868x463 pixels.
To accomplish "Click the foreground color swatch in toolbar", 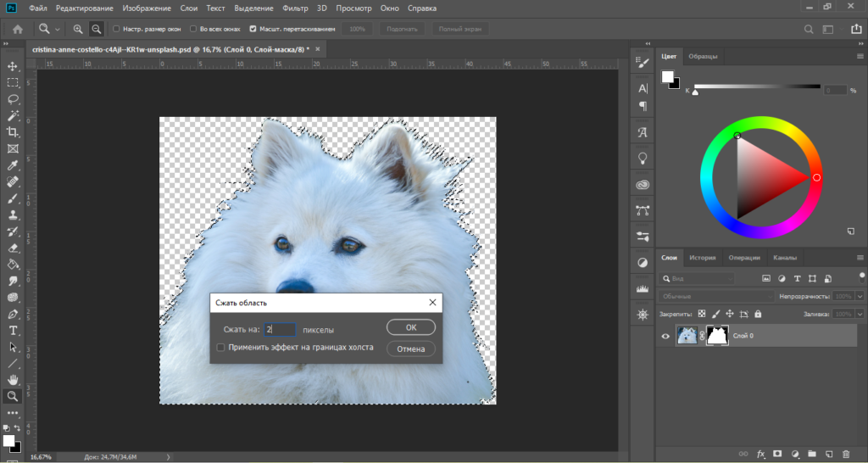I will [8, 441].
